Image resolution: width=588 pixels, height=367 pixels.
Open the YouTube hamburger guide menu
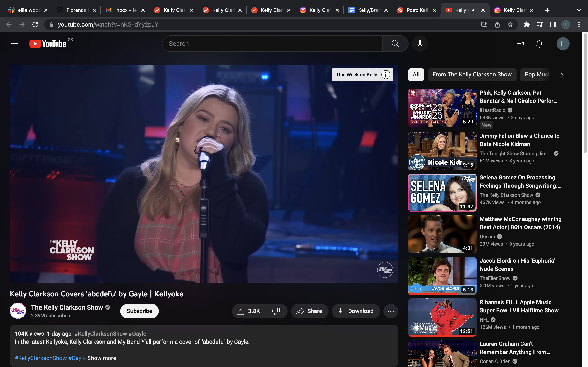tap(14, 44)
